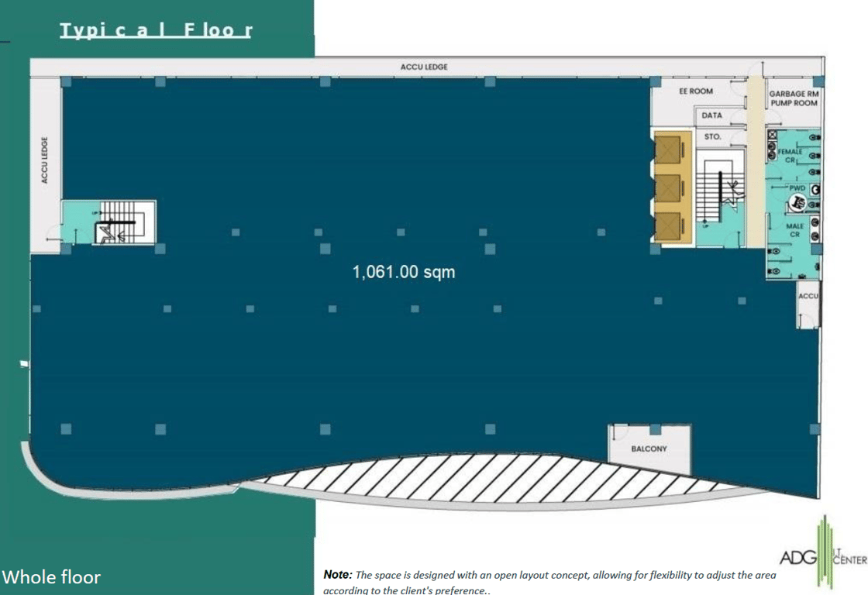Select the "DATA" room label

(712, 115)
